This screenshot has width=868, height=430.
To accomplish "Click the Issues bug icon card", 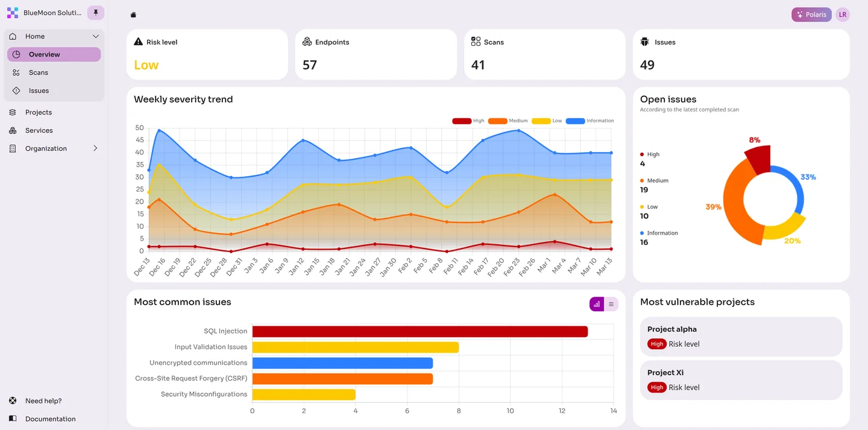I will (x=644, y=42).
